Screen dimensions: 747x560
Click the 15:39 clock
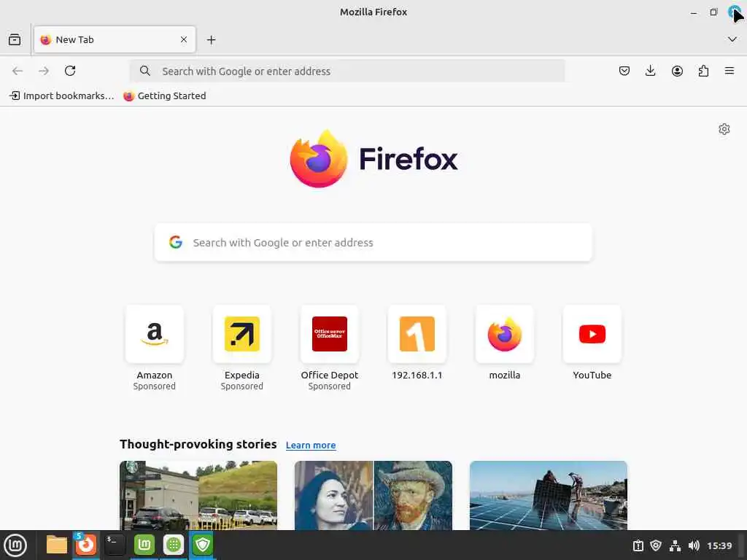719,545
